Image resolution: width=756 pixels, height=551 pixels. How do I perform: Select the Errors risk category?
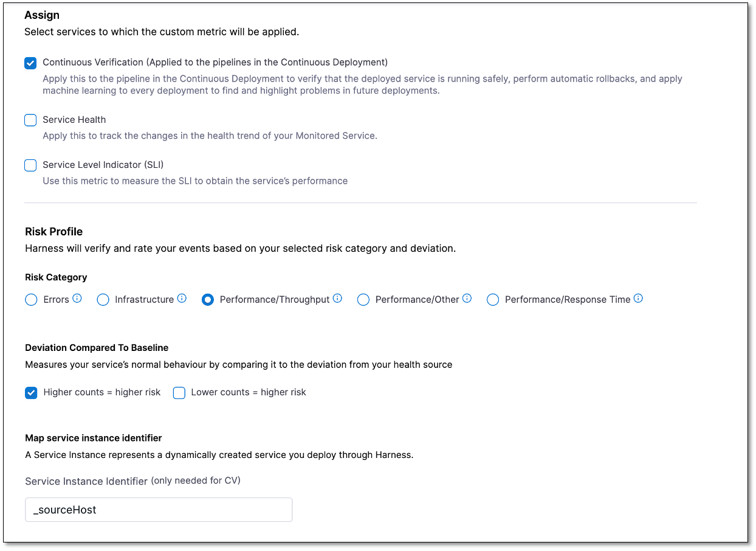pyautogui.click(x=31, y=299)
